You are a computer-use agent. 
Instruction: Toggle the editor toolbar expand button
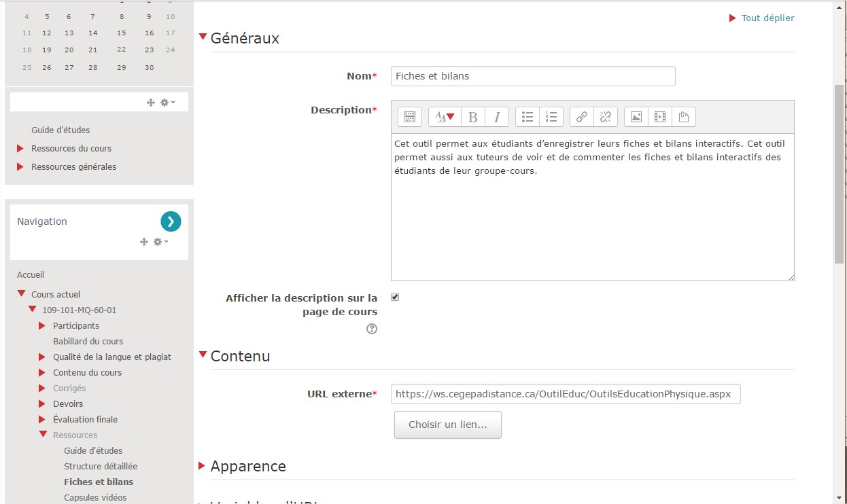409,117
